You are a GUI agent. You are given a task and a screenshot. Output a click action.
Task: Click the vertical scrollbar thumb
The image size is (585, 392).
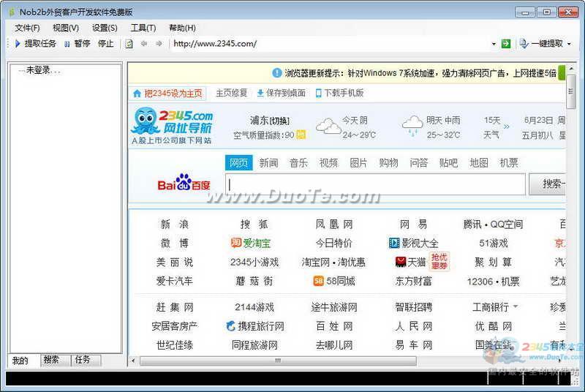570,91
